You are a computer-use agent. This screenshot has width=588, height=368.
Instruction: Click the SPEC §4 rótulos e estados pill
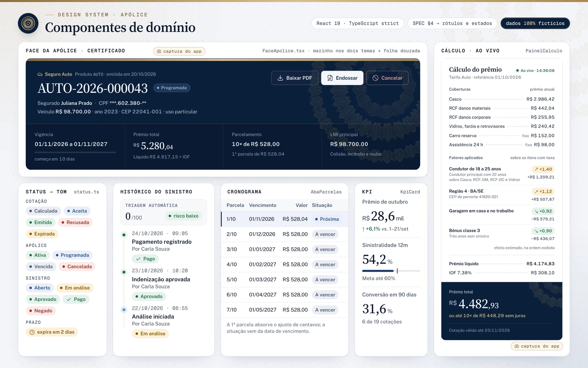pyautogui.click(x=452, y=23)
